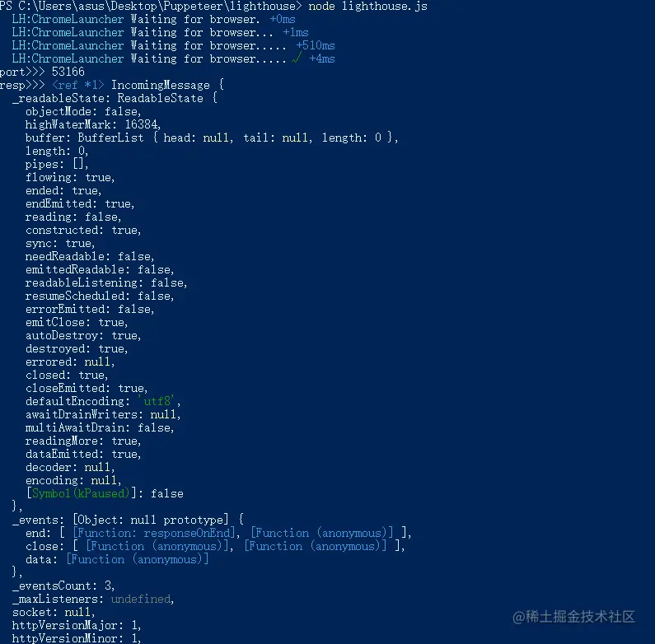This screenshot has height=644, width=655.
Task: Click the "httpVersionMajor: 1" line
Action: click(x=77, y=625)
